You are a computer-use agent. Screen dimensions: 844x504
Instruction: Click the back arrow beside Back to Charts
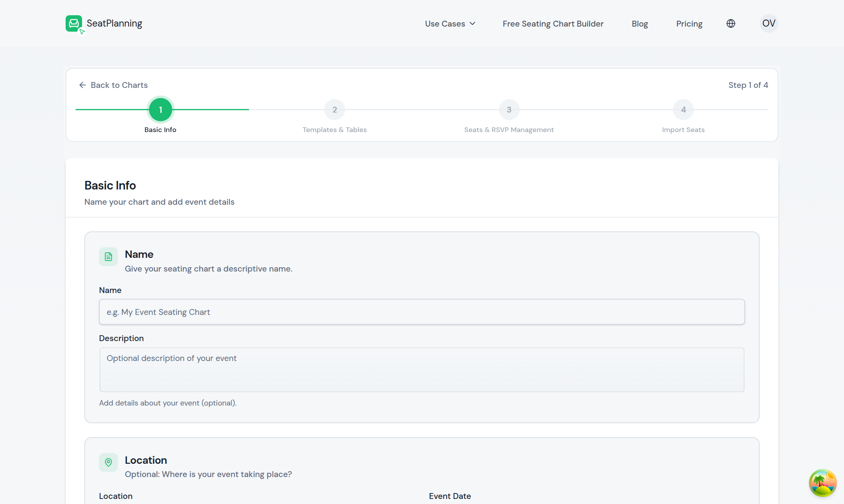82,85
